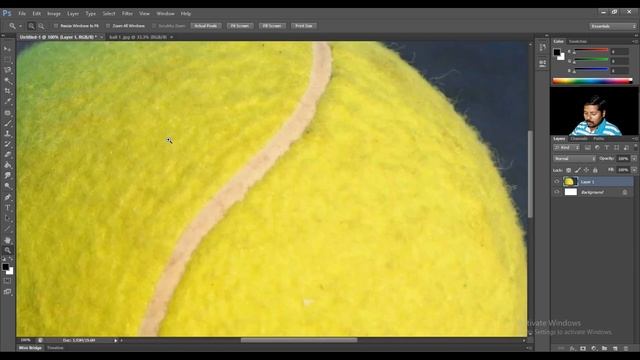The image size is (640, 360).
Task: Toggle lock image pixels brush icon
Action: (577, 170)
